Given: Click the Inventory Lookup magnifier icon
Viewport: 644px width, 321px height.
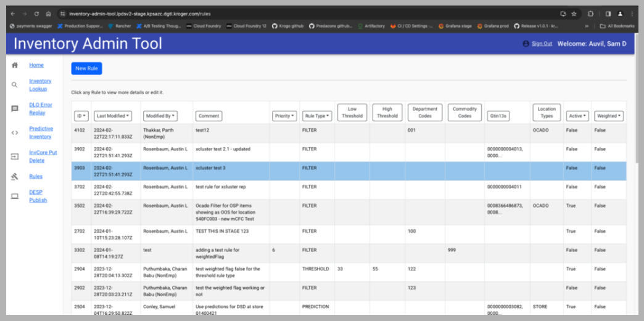Looking at the screenshot, I should point(15,85).
